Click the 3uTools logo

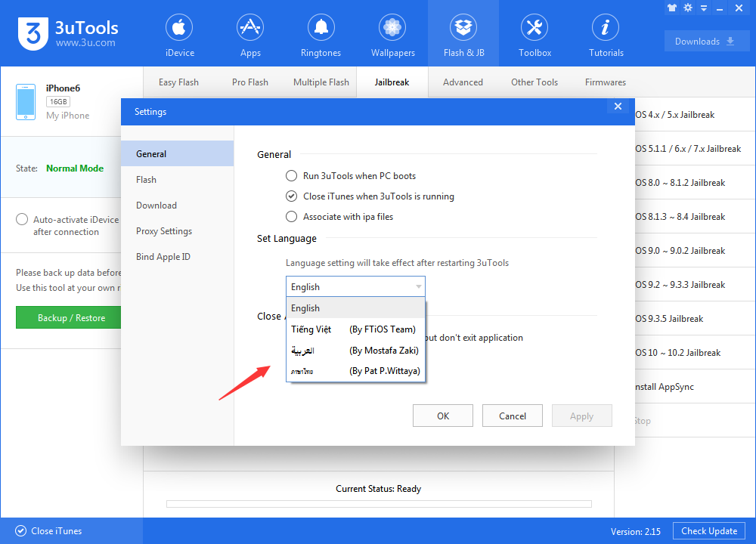pyautogui.click(x=33, y=33)
